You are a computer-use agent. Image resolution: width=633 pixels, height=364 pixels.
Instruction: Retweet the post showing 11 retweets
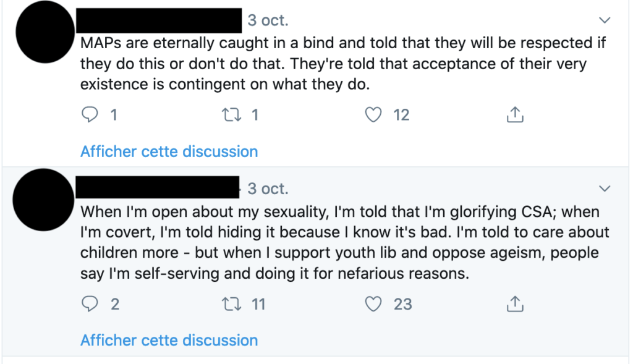pyautogui.click(x=232, y=304)
